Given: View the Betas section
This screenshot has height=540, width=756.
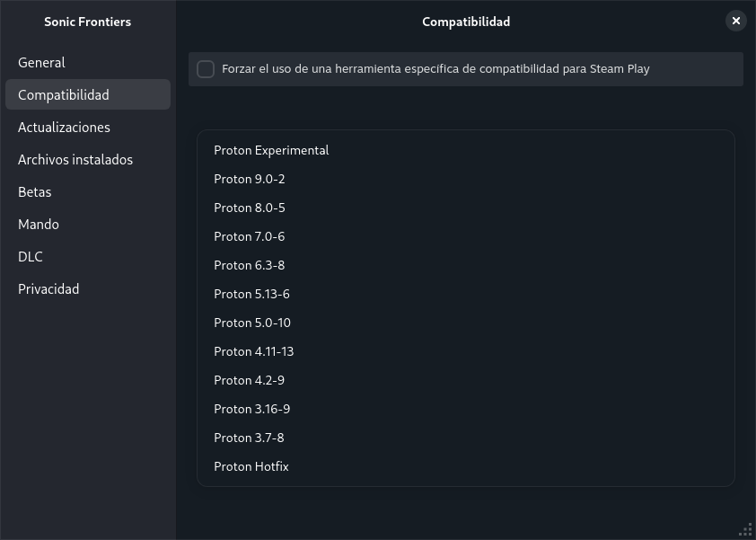Looking at the screenshot, I should pos(34,191).
